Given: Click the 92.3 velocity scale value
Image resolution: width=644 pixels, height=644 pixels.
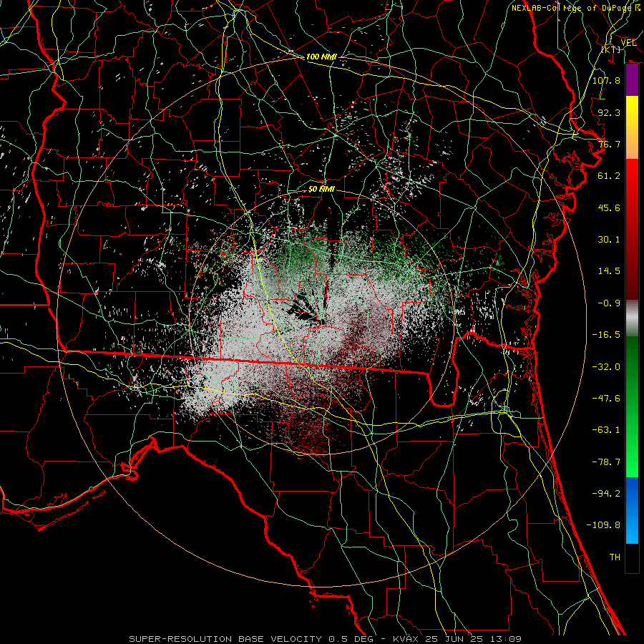Looking at the screenshot, I should pyautogui.click(x=609, y=112).
